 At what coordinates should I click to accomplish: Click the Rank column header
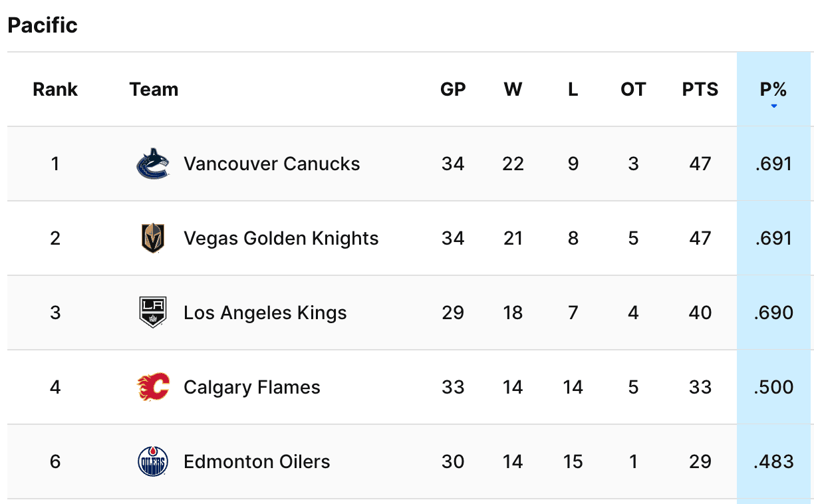pos(55,89)
